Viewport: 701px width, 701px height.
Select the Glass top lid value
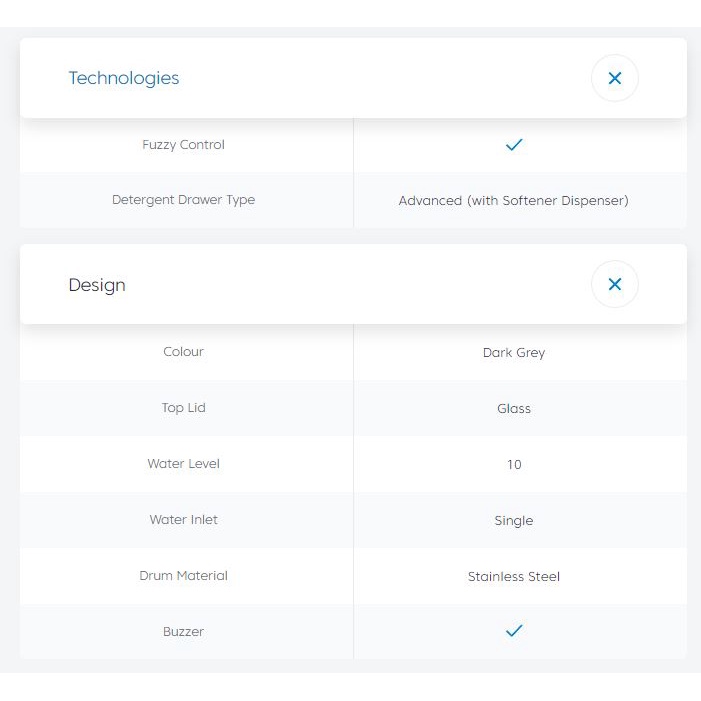513,409
